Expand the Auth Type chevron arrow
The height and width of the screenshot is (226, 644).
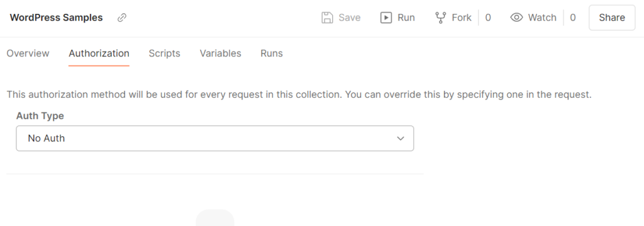401,139
